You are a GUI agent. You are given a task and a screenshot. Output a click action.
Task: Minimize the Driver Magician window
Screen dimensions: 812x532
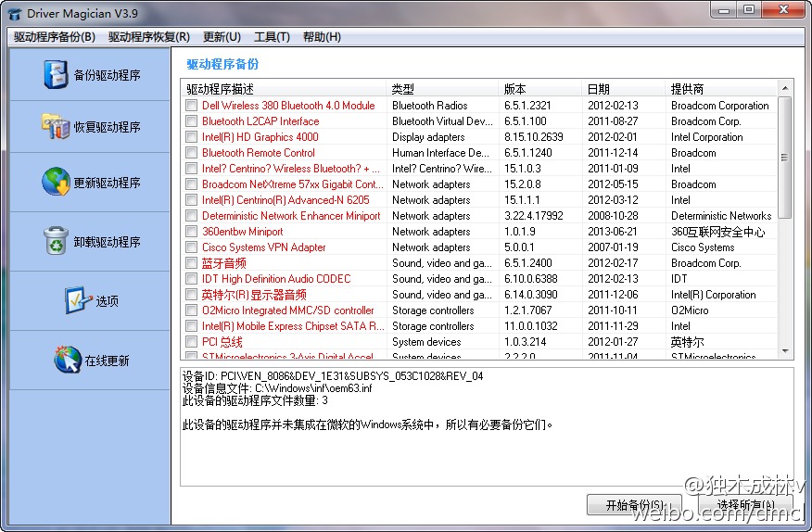[724, 10]
